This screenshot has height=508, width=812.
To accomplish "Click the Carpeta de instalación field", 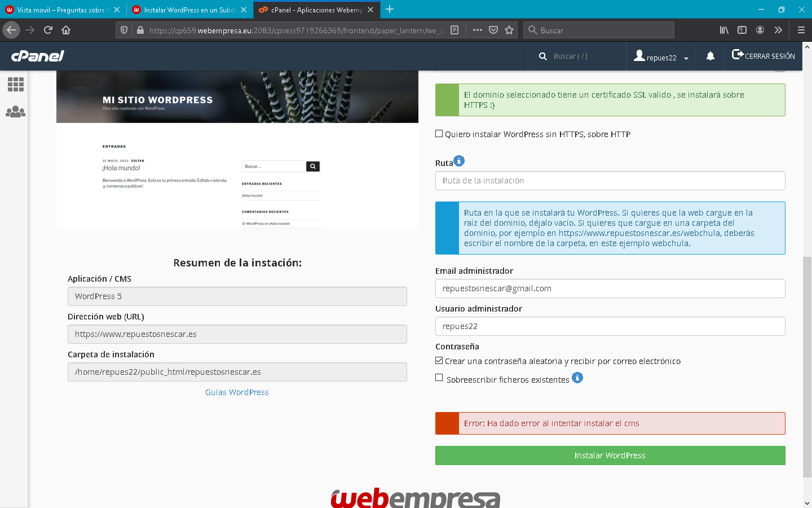I will [237, 372].
